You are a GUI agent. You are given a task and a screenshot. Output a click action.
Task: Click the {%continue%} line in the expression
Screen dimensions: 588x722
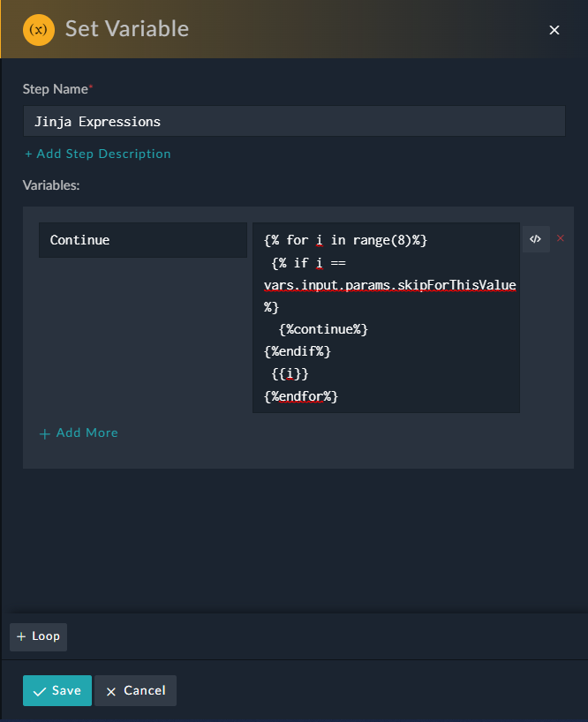pyautogui.click(x=323, y=329)
